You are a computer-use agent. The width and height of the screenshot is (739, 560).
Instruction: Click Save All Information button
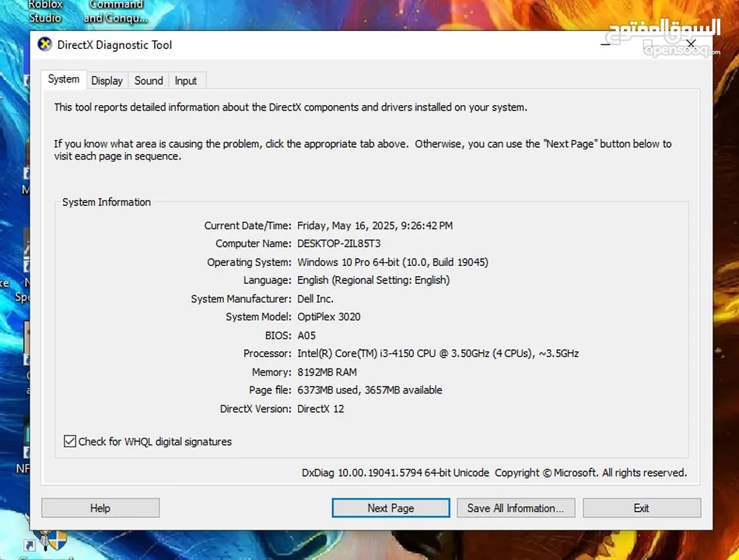(516, 508)
